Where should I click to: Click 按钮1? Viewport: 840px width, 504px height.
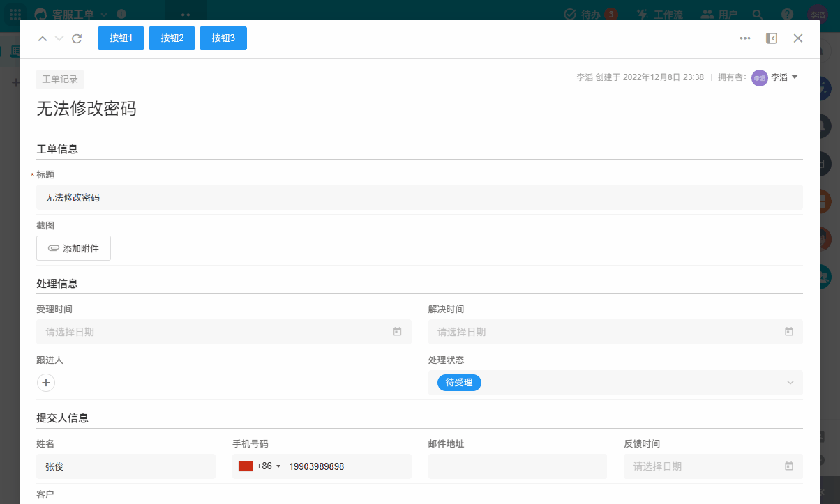121,38
